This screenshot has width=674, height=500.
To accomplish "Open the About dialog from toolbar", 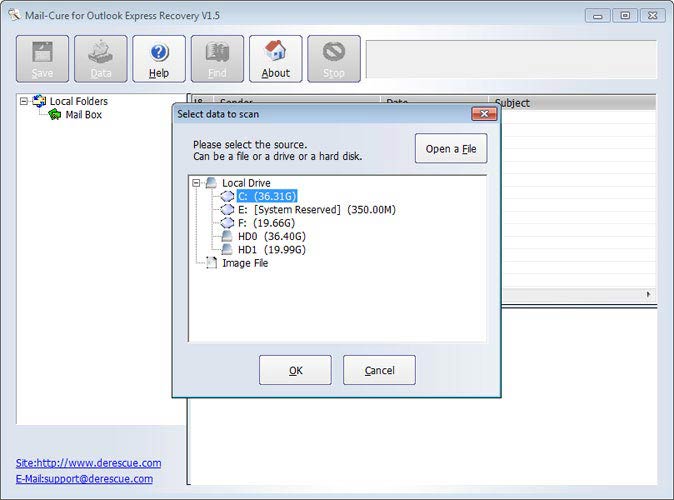I will click(276, 59).
